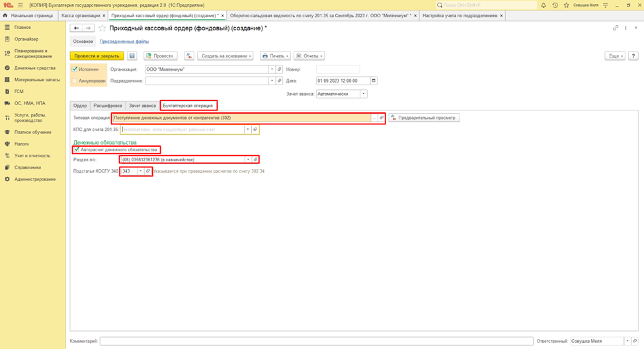Open the vertical dots form menu
The width and height of the screenshot is (644, 349).
pos(625,28)
